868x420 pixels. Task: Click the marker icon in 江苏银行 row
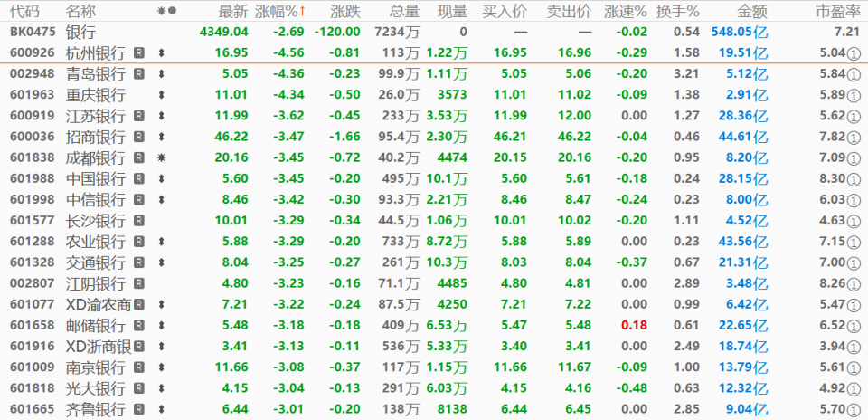162,116
